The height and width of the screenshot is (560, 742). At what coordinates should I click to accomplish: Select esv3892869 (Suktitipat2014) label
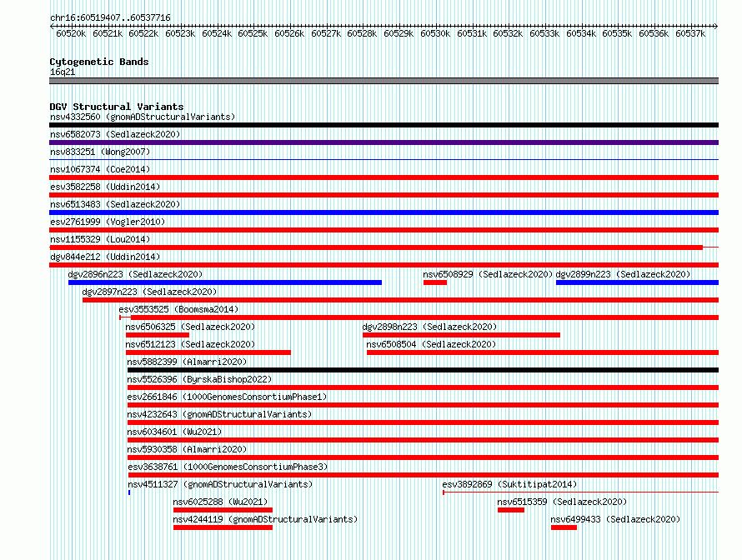coord(509,484)
